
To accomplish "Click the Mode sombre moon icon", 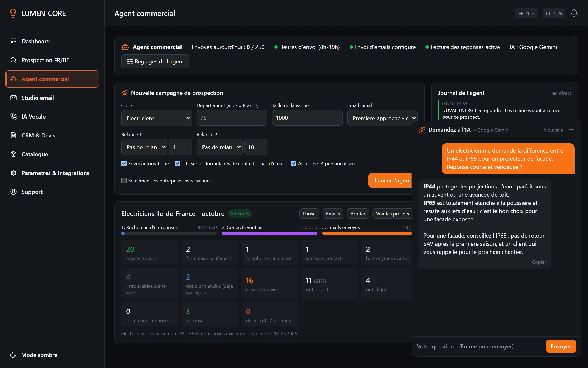I will (x=13, y=355).
